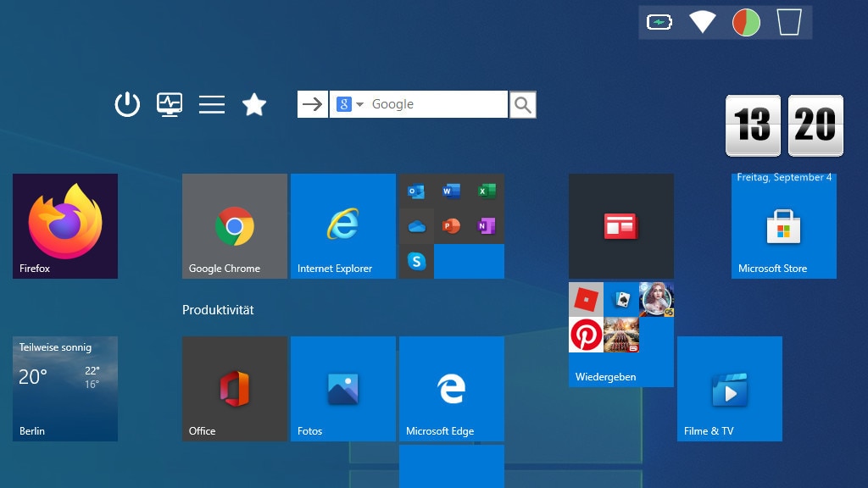Launch the Firefox tile
Viewport: 868px width, 488px height.
(x=65, y=225)
